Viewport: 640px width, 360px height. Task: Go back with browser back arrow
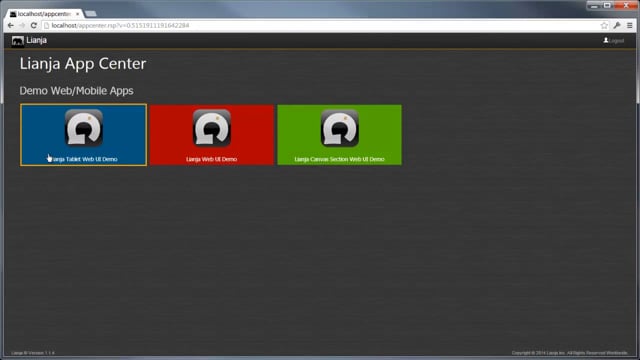pyautogui.click(x=11, y=25)
